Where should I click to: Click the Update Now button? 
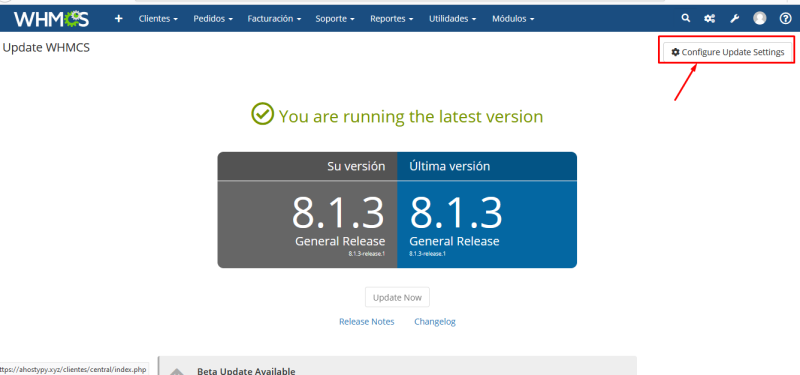coord(397,297)
